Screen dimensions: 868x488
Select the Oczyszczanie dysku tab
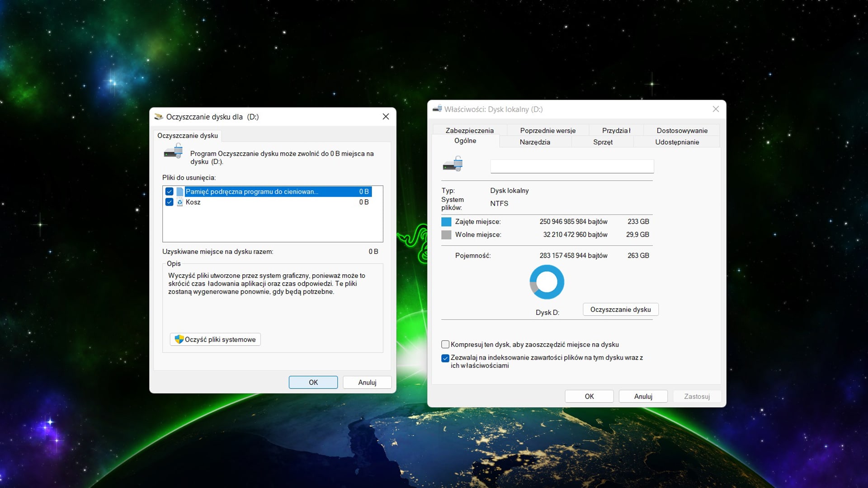(188, 136)
